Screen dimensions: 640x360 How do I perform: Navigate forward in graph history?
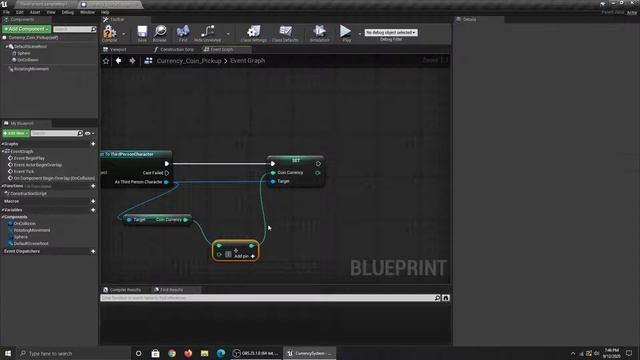(132, 61)
